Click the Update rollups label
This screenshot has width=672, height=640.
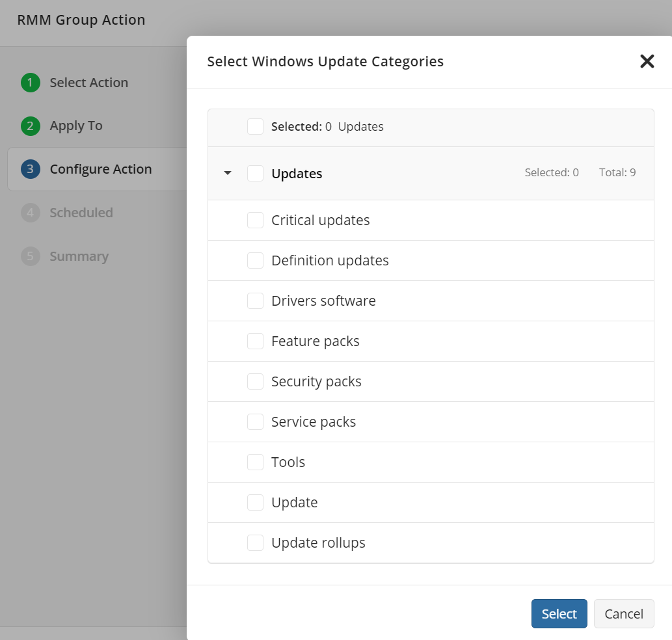[318, 542]
